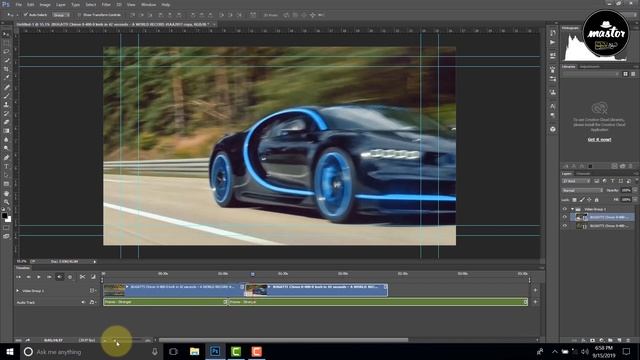Select the Clone Stamp tool
This screenshot has width=640, height=360.
tap(6, 104)
